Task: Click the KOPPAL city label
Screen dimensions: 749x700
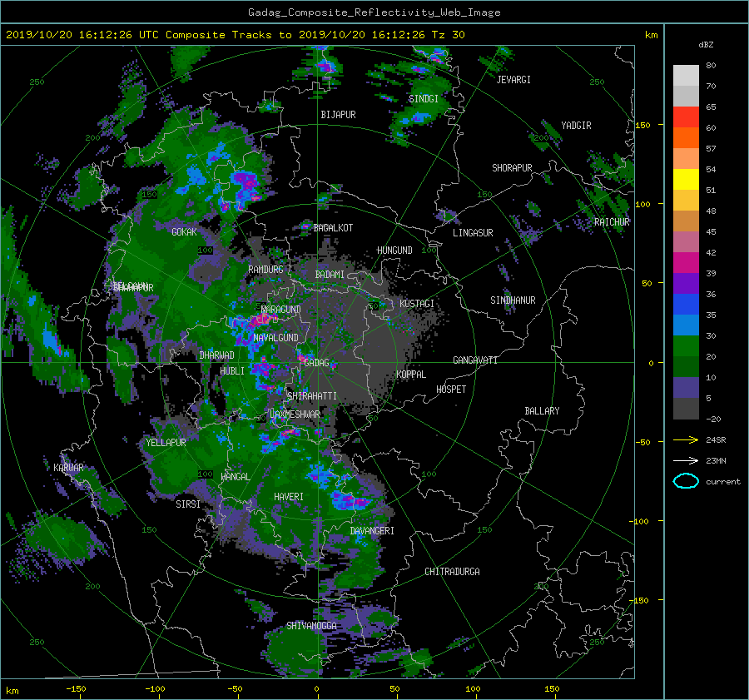Action: coord(411,375)
